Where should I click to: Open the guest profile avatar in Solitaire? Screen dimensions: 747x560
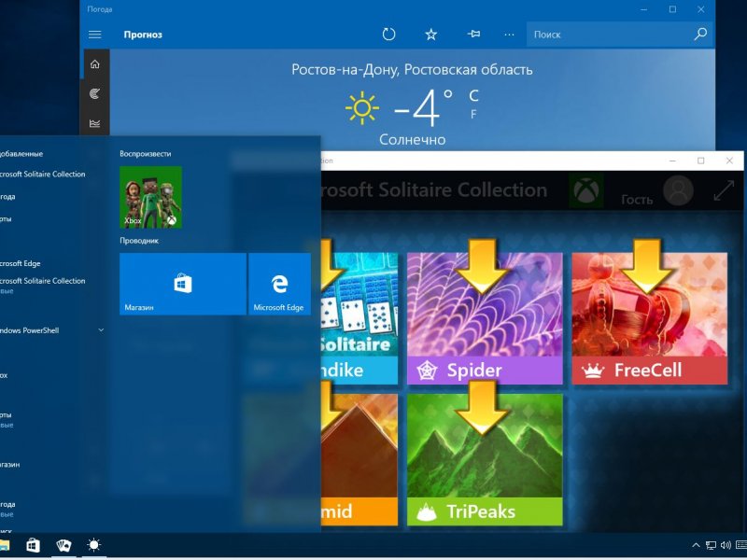click(678, 190)
